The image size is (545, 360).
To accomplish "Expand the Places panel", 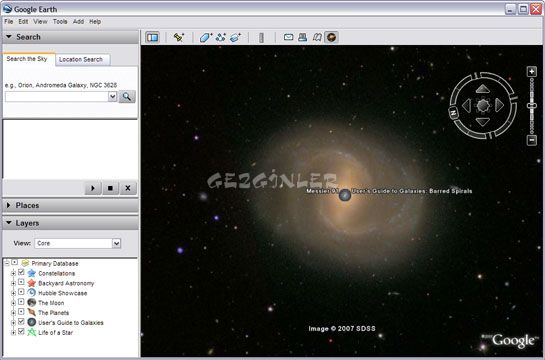I will tap(71, 205).
